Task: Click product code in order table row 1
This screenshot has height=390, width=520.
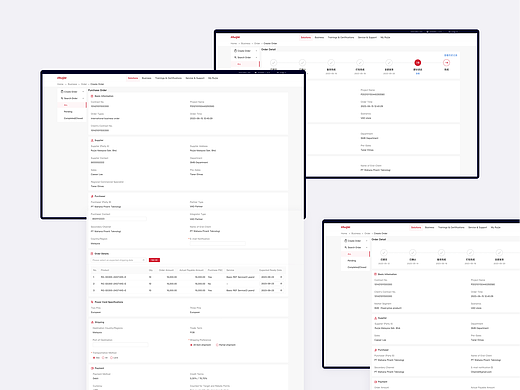Action: click(x=113, y=277)
